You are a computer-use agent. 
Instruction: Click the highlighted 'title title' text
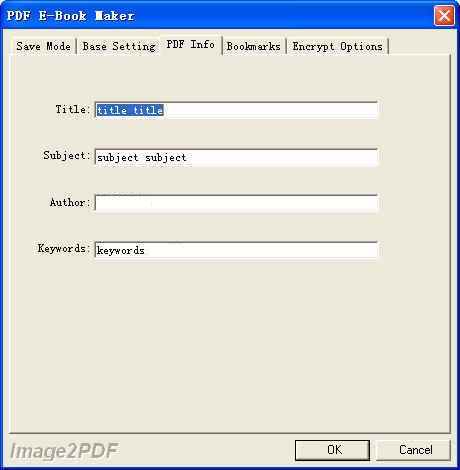(x=130, y=110)
